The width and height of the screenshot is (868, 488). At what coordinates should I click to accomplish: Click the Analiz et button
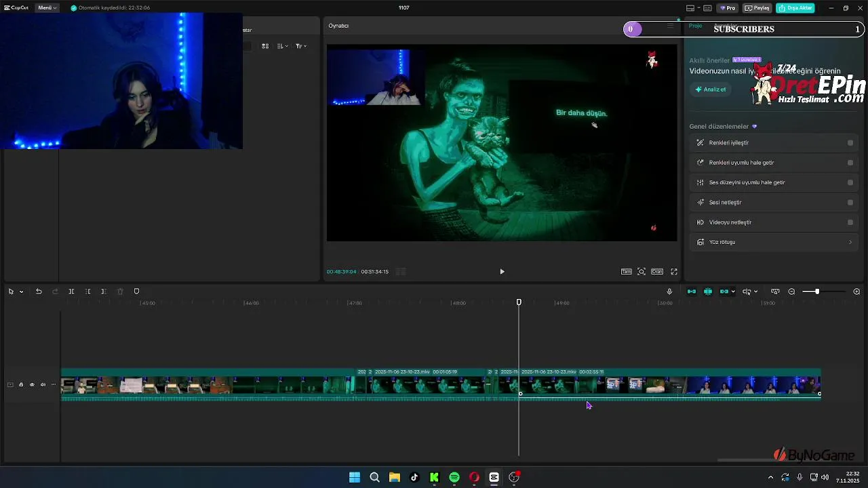710,89
